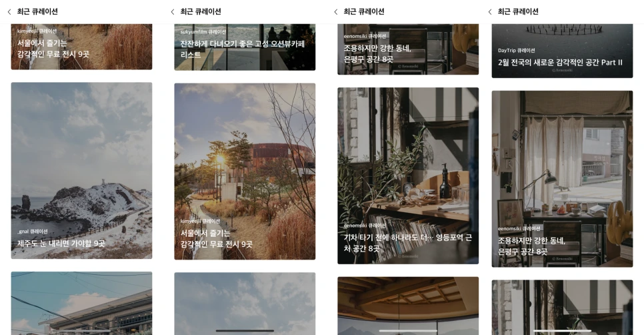The width and height of the screenshot is (644, 335).
Task: Tap 최근 큐레이션 title on the leftmost screen
Action: [37, 11]
